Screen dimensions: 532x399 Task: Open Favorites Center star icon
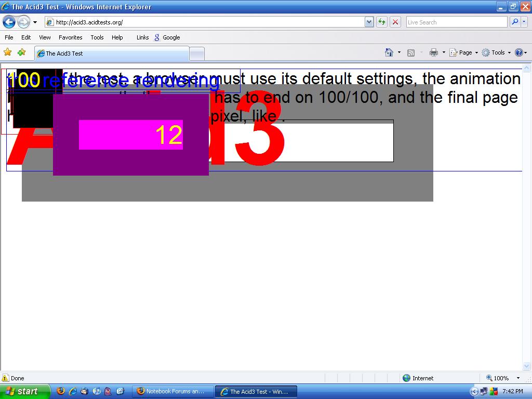7,52
